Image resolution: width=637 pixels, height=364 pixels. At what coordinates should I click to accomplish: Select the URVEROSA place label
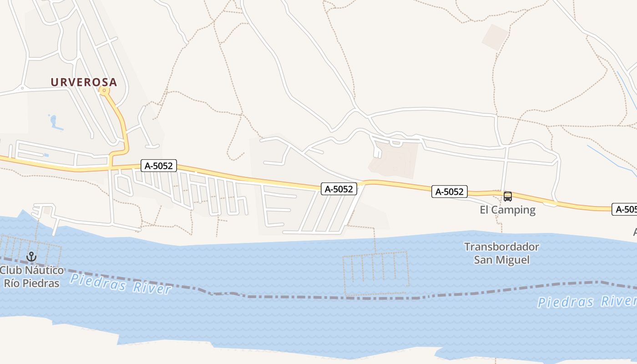tap(84, 82)
